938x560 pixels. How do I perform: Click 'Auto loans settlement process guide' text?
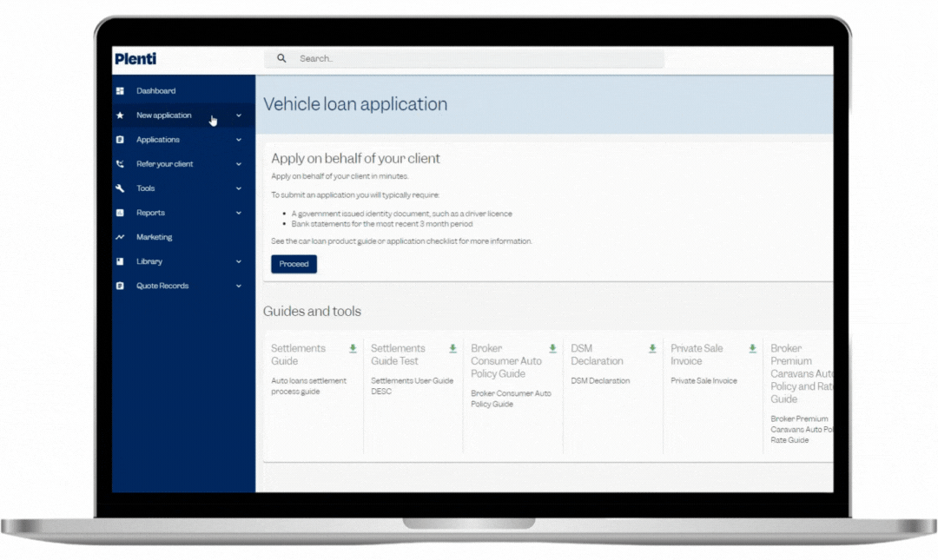coord(308,385)
